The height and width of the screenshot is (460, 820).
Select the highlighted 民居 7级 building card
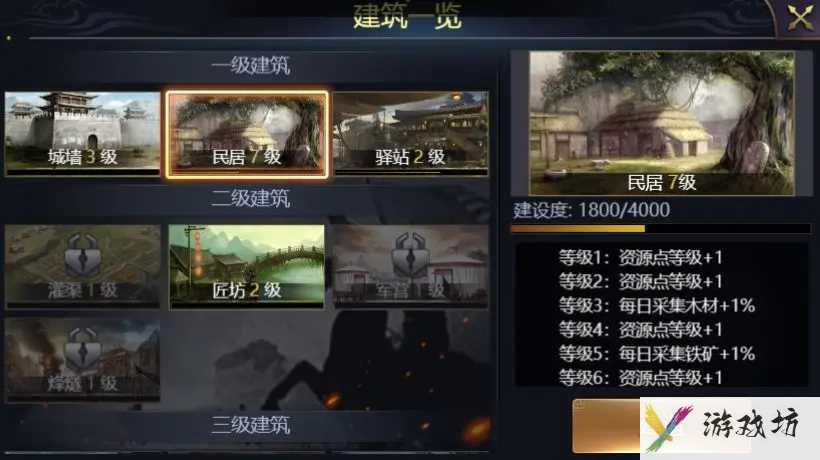pyautogui.click(x=247, y=134)
